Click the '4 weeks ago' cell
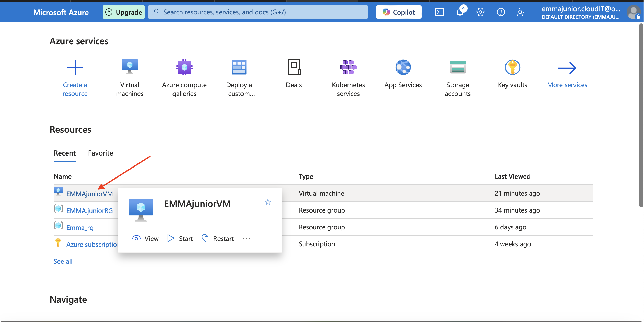The height and width of the screenshot is (322, 644). [x=513, y=244]
